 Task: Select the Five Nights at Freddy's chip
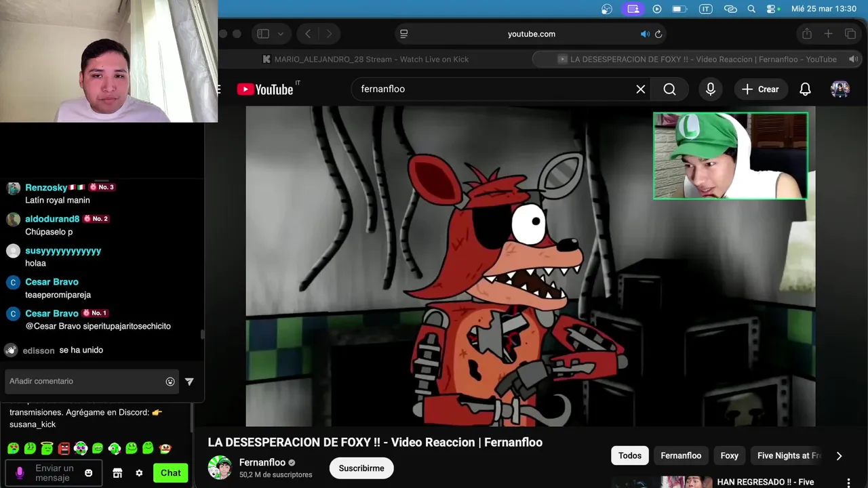[788, 455]
